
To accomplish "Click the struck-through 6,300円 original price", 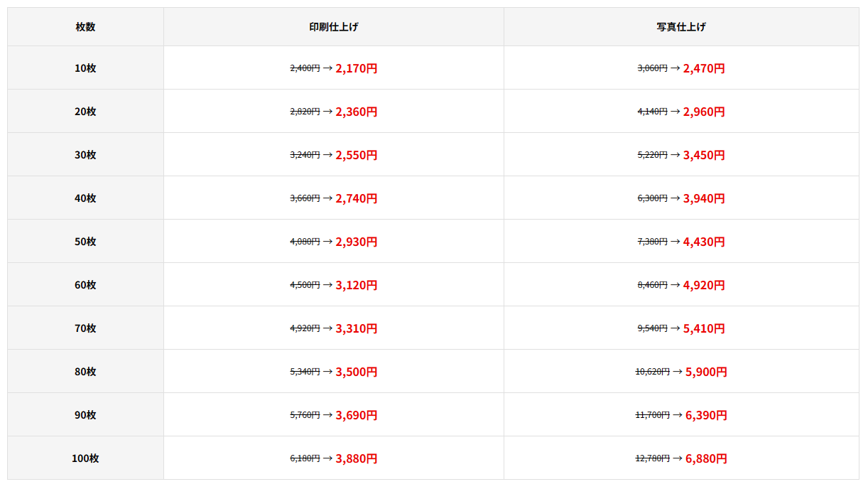I will click(652, 198).
